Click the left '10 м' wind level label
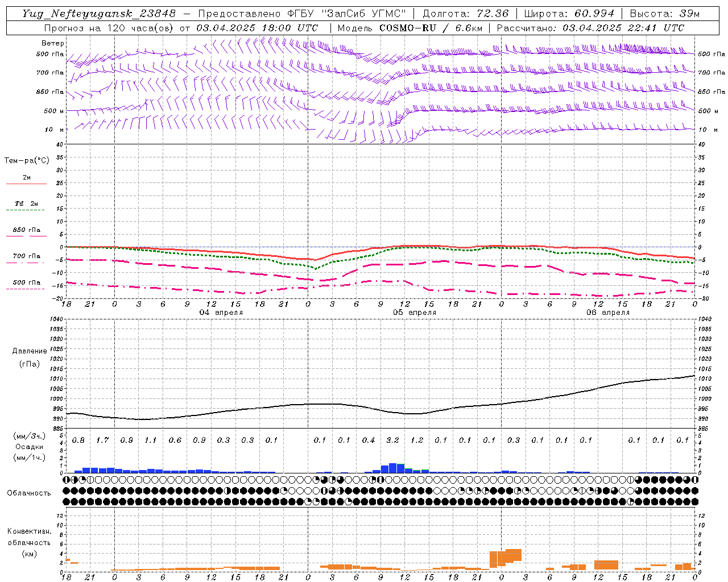 click(55, 130)
